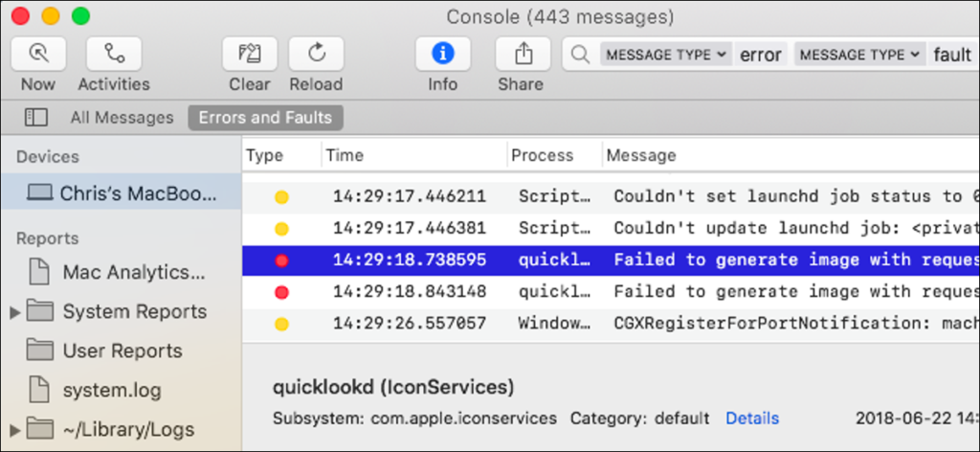
Task: Open the Details link
Action: (x=752, y=418)
